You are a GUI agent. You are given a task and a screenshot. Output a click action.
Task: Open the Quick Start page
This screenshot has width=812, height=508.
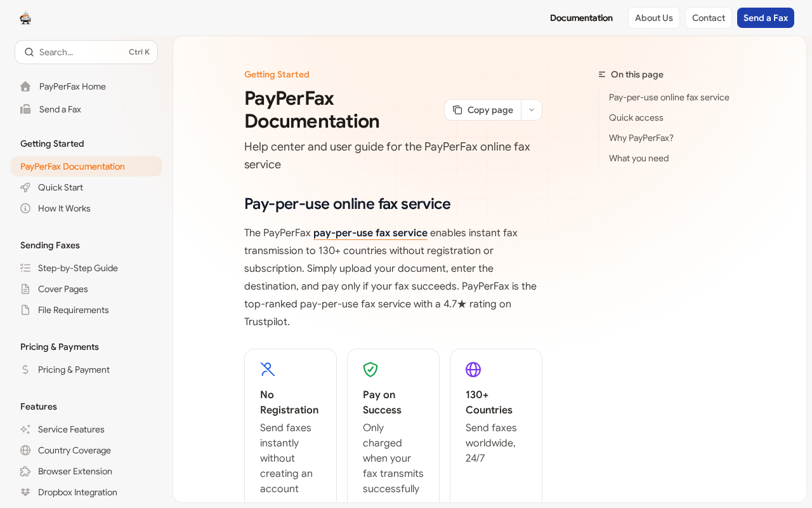86,187
